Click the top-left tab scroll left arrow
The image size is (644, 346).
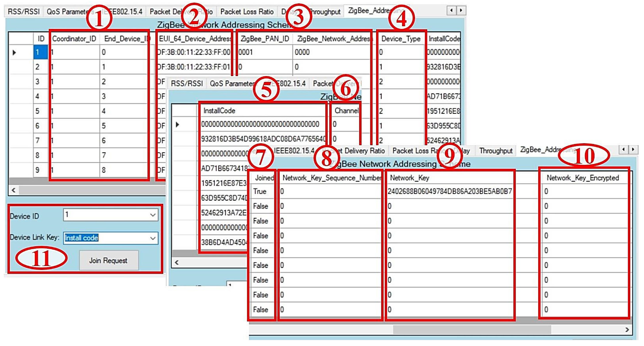click(451, 10)
